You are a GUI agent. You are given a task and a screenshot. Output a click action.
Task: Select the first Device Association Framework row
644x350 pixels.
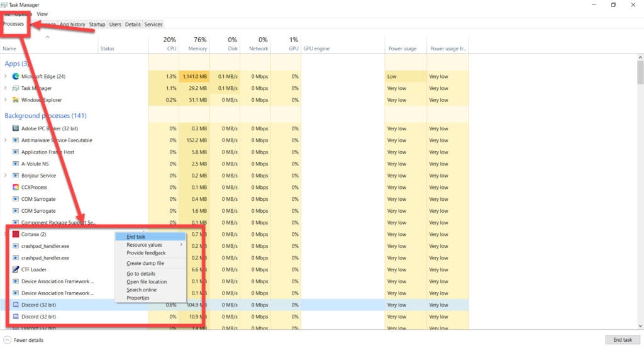click(x=234, y=281)
